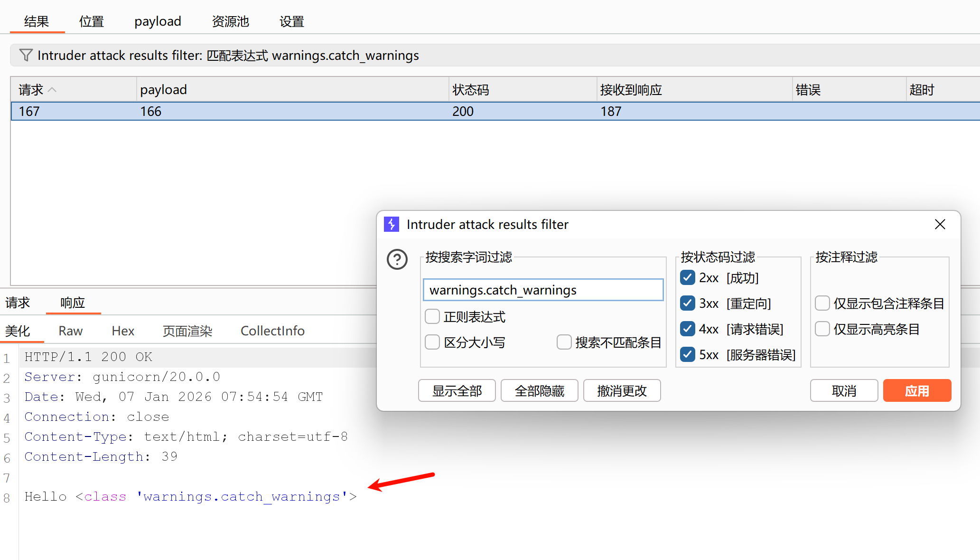
Task: Uncheck the 5xx [服务器错误] filter
Action: click(x=687, y=354)
